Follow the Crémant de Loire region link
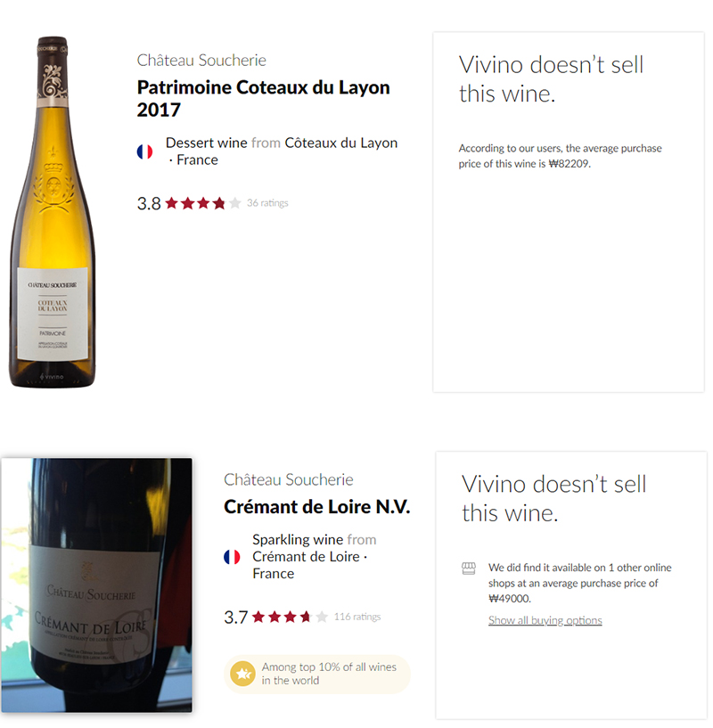This screenshot has height=728, width=713. click(x=306, y=556)
